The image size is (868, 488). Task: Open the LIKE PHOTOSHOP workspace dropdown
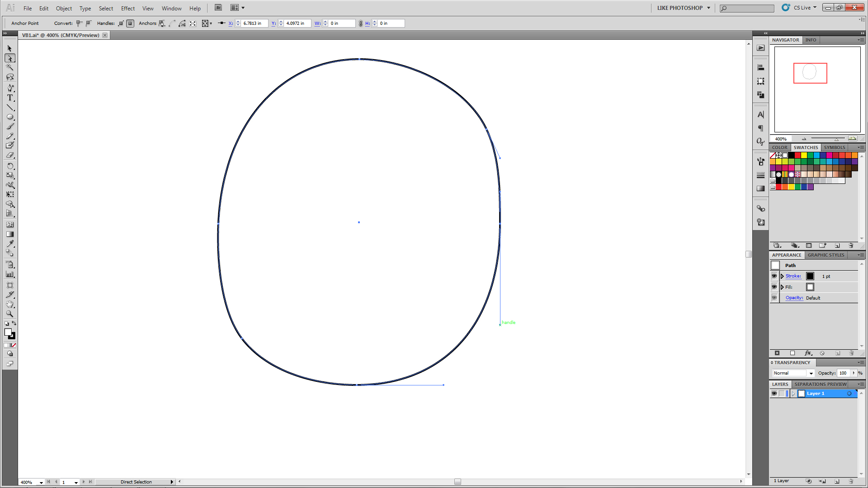tap(708, 8)
